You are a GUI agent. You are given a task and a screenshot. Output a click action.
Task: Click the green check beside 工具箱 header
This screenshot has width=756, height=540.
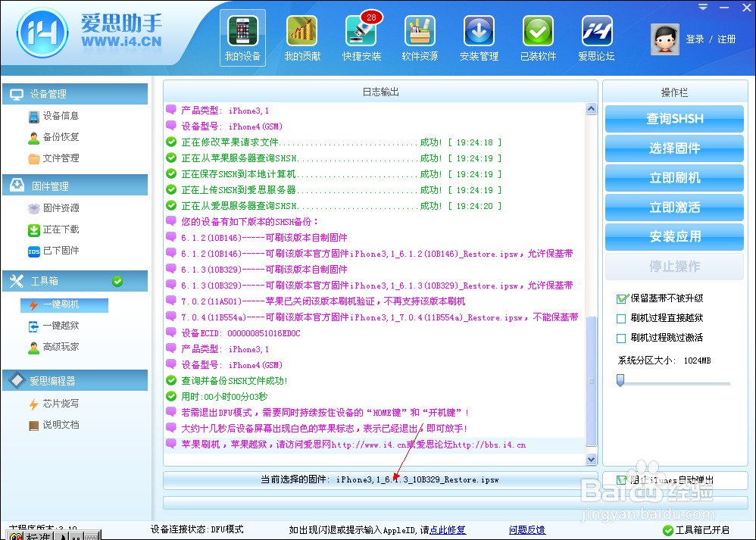coord(117,282)
